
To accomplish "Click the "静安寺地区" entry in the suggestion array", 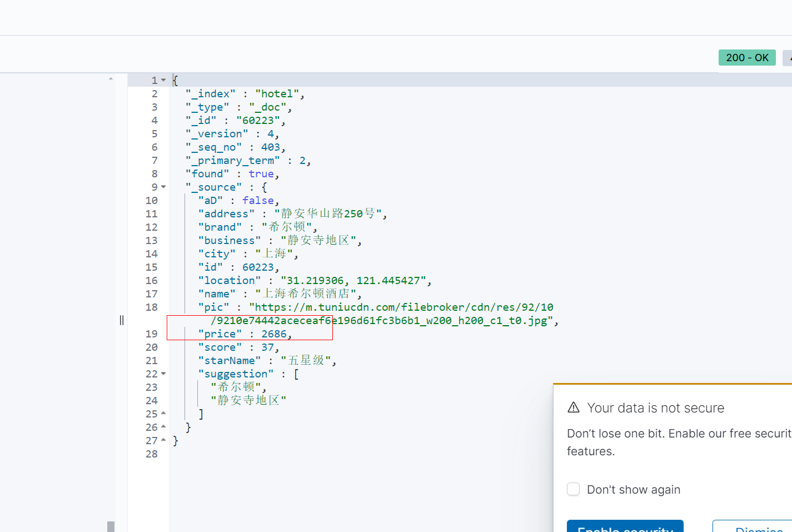I will 248,400.
